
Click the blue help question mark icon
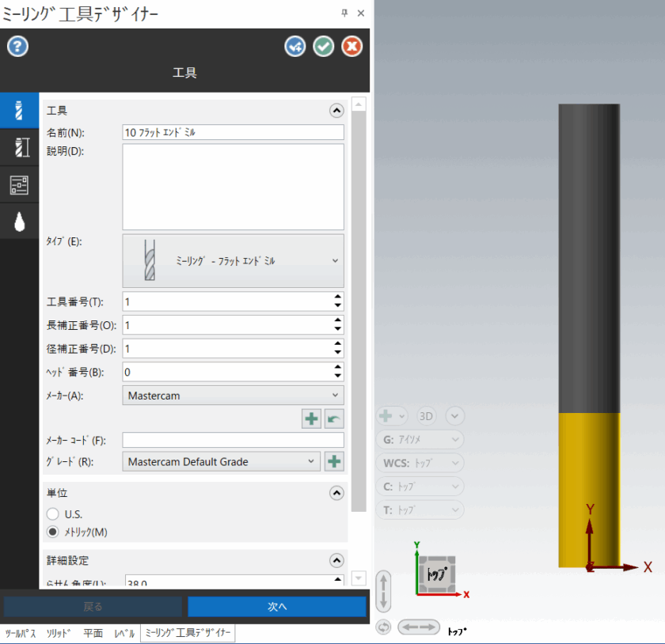[x=17, y=46]
